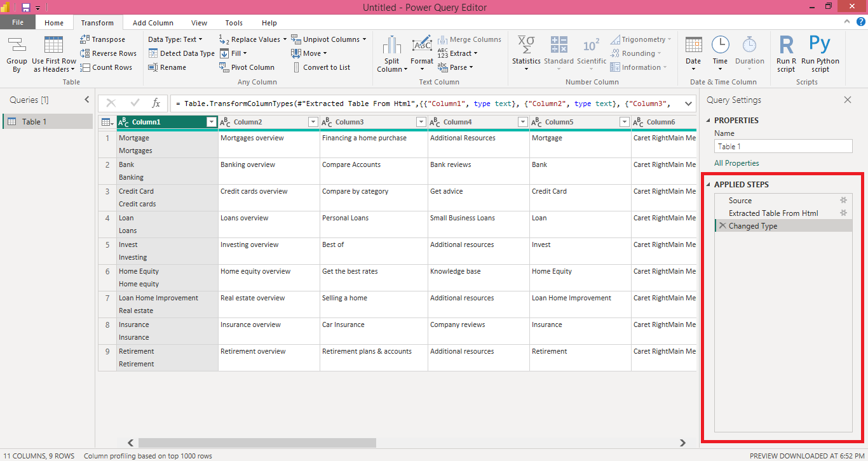This screenshot has height=461, width=868.
Task: Click Convert to List command
Action: click(321, 67)
